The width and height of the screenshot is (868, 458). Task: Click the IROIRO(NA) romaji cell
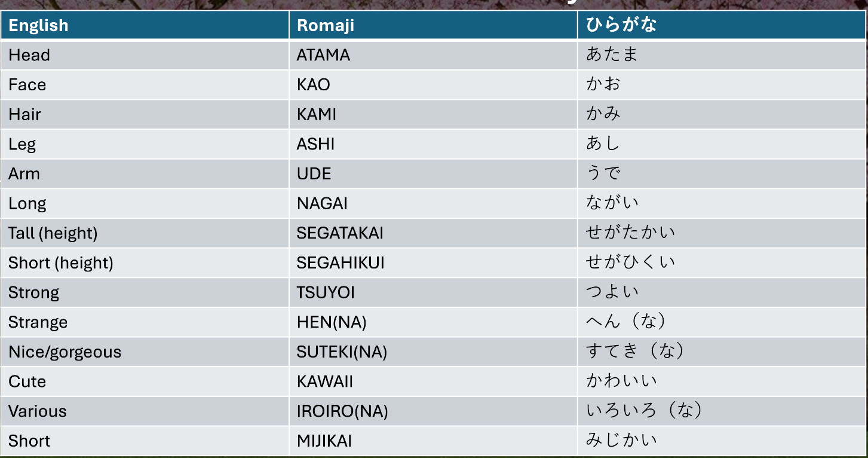(342, 411)
